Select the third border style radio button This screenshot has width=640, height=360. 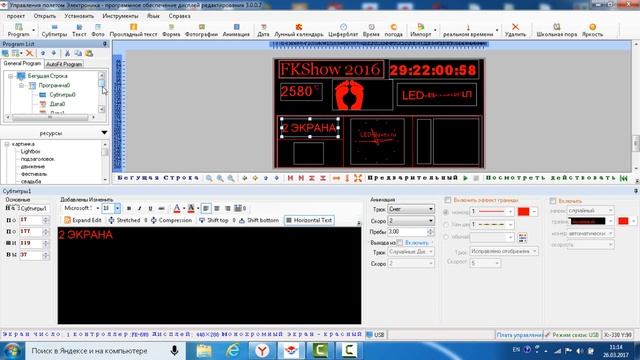446,237
